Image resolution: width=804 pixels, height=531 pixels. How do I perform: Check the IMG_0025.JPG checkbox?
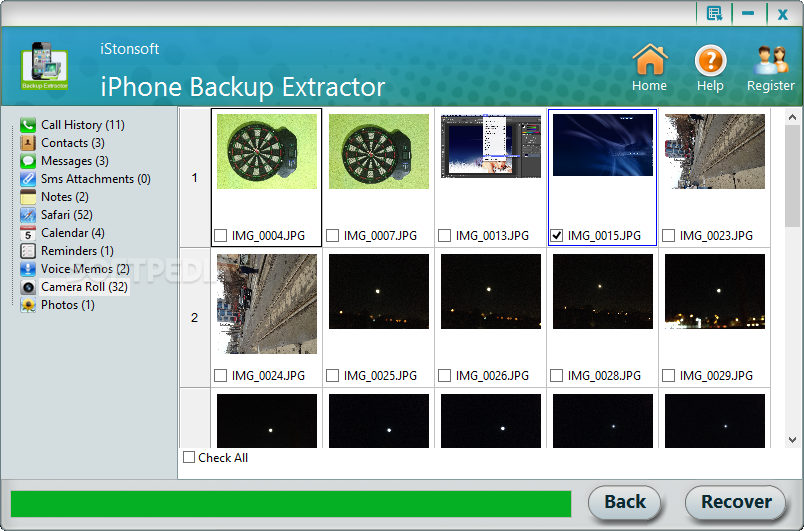click(332, 375)
